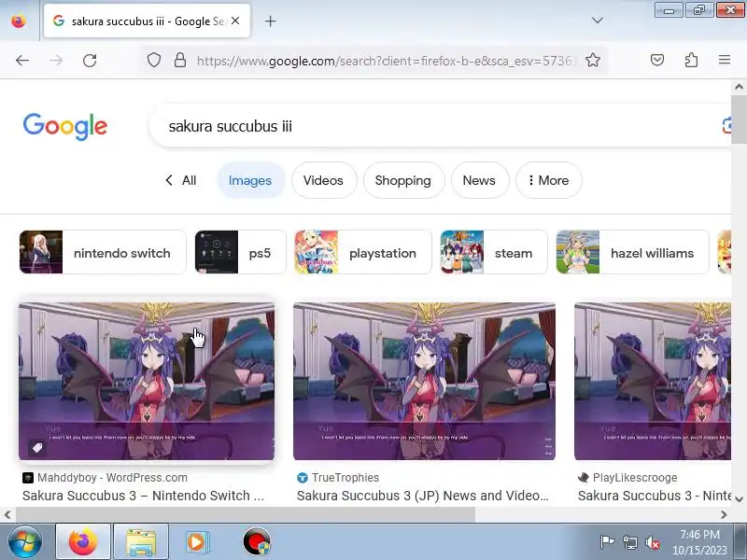
Task: Filter results by steam chip
Action: pos(494,252)
